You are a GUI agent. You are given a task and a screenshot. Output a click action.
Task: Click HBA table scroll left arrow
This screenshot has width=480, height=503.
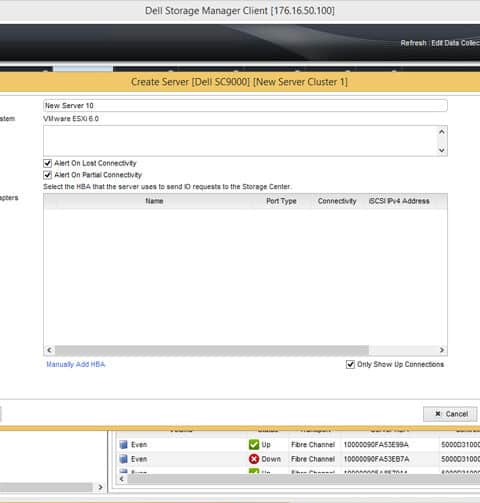click(49, 350)
